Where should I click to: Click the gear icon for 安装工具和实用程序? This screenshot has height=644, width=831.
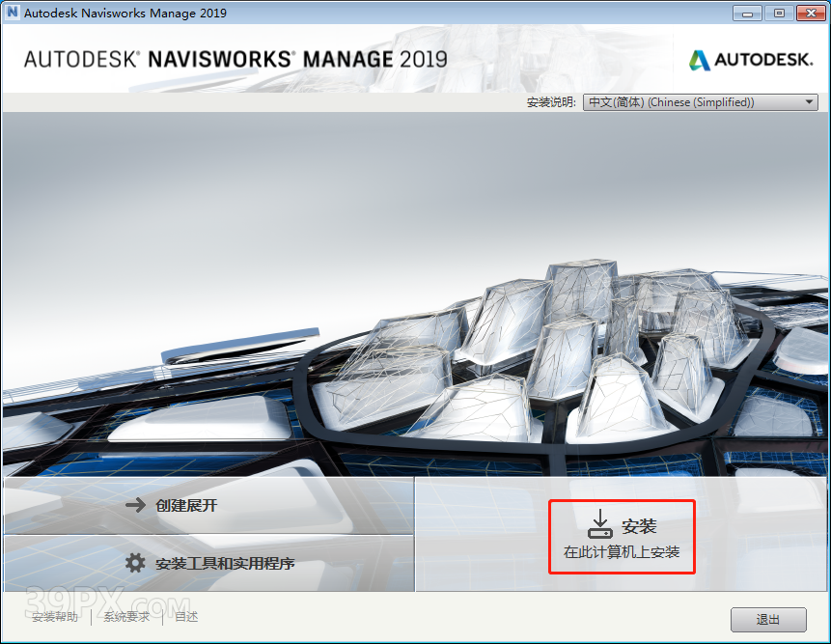tap(136, 563)
